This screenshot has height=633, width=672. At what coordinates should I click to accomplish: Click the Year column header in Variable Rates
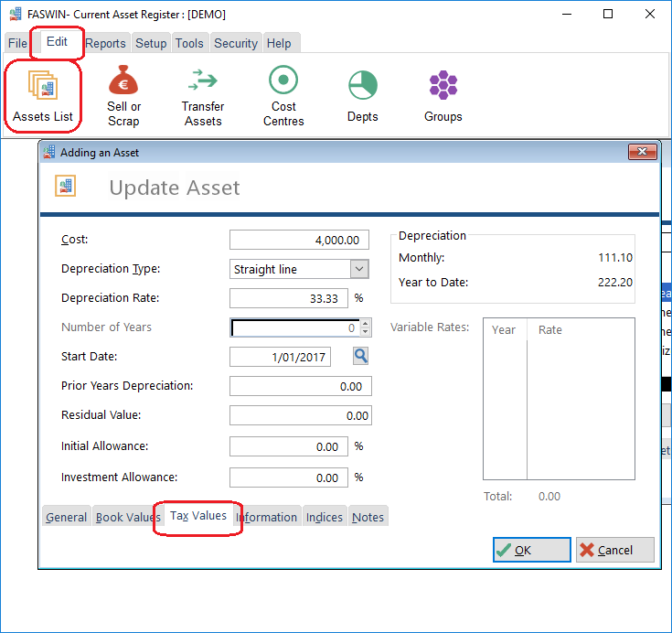[504, 330]
